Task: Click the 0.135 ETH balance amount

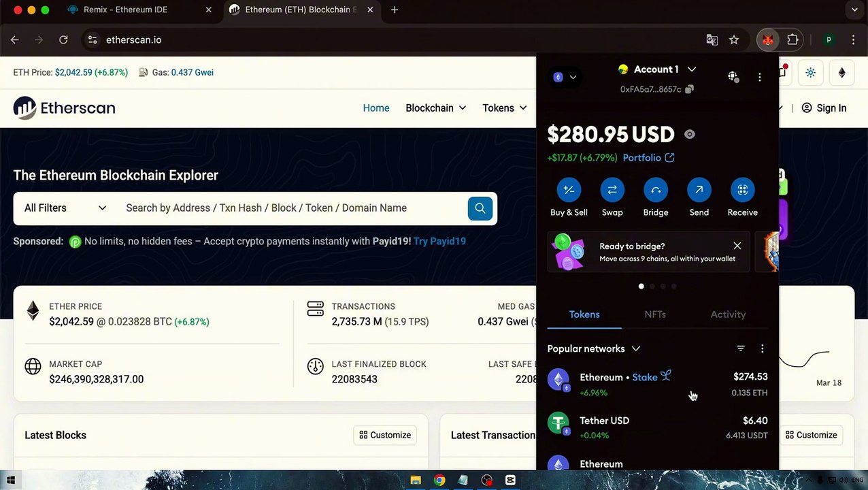Action: coord(750,393)
